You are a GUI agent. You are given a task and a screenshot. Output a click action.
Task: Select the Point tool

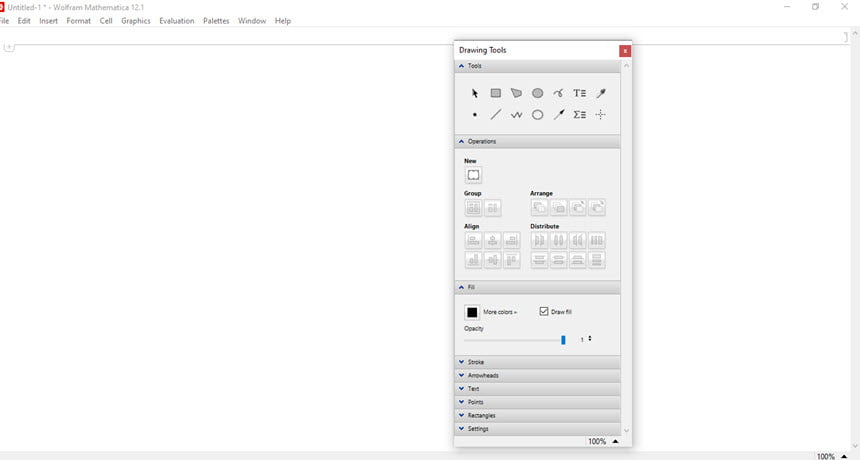(x=474, y=115)
